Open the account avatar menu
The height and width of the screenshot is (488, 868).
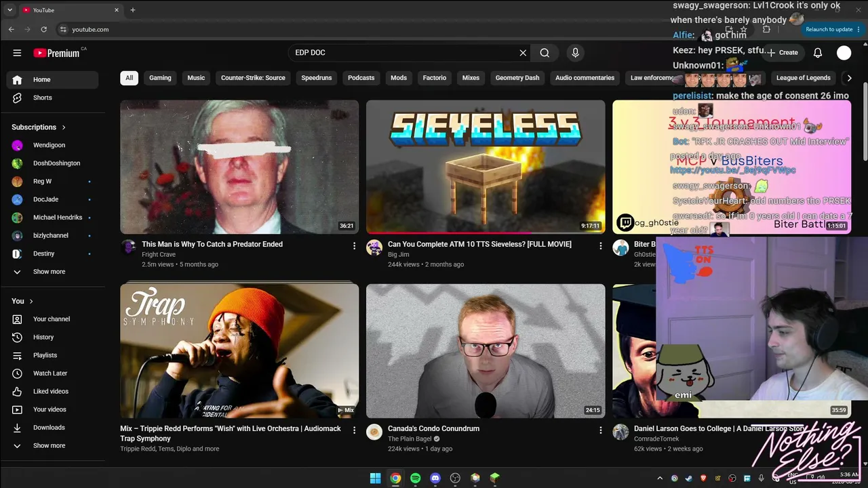pyautogui.click(x=844, y=53)
